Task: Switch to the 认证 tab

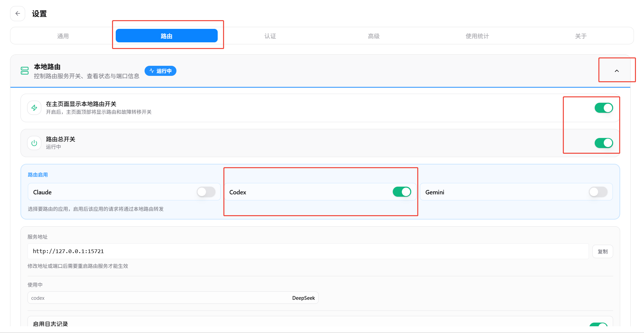Action: (x=270, y=36)
